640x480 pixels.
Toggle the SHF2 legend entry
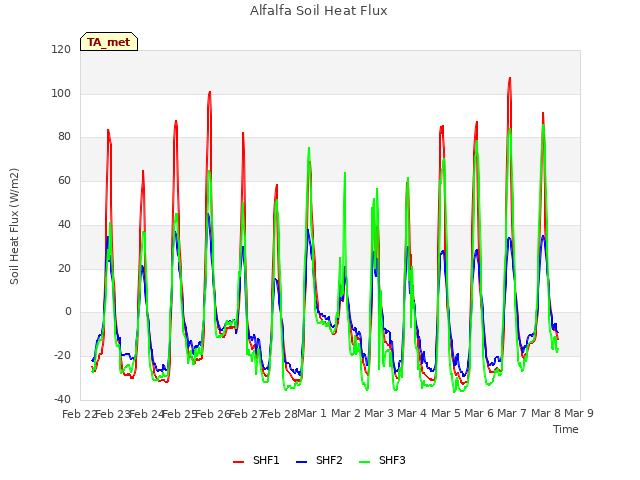pyautogui.click(x=319, y=460)
